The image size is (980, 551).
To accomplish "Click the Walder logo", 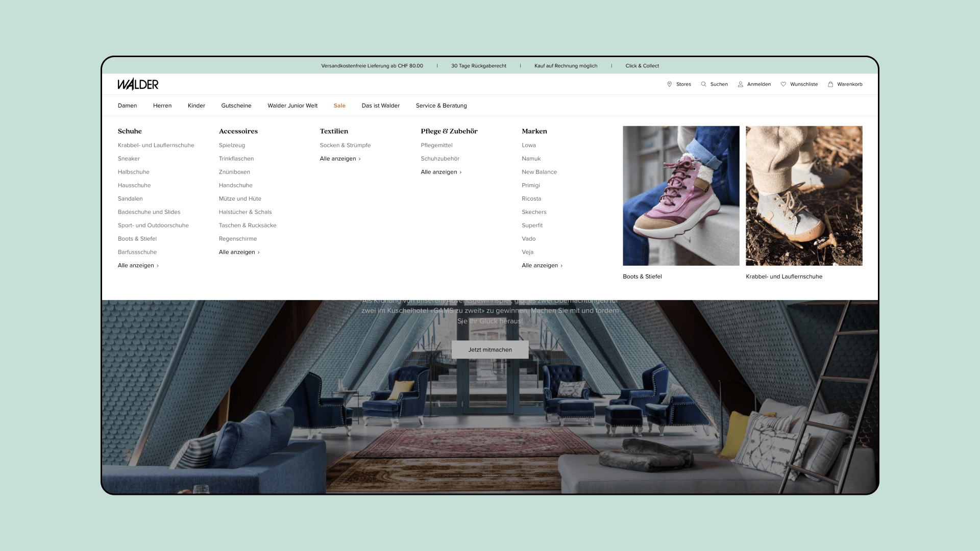I will (138, 84).
